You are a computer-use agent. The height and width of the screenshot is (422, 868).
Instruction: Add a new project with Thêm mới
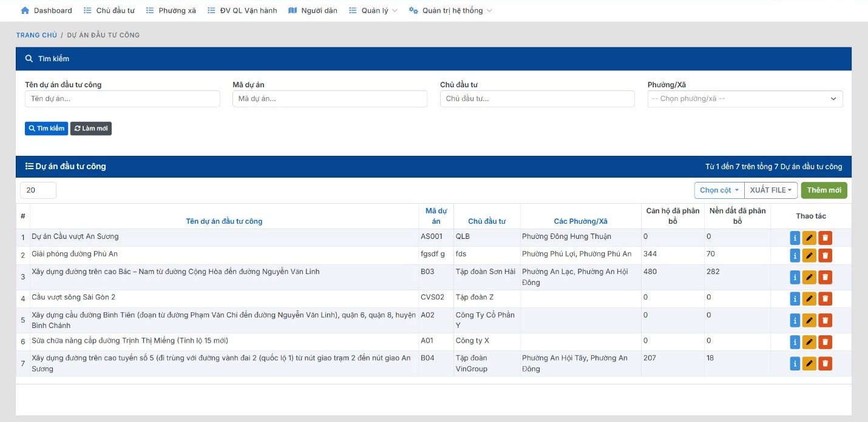coord(824,190)
